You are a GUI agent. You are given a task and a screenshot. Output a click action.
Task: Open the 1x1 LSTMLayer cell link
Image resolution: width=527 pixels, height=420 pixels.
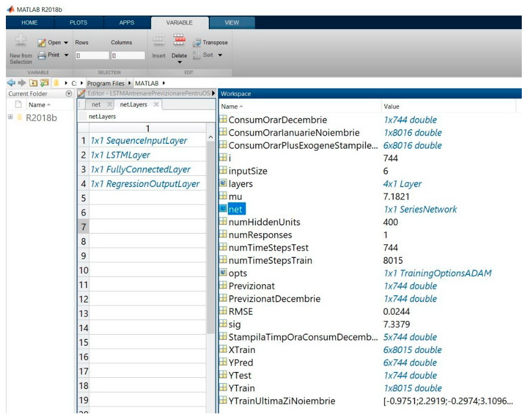(x=120, y=155)
